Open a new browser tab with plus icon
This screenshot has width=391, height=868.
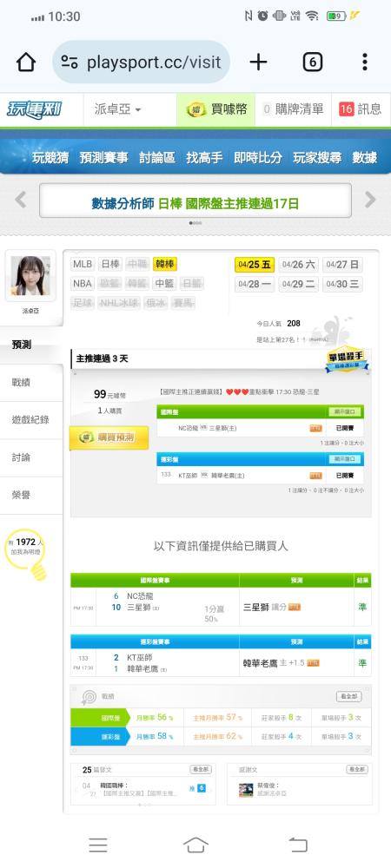pos(258,62)
